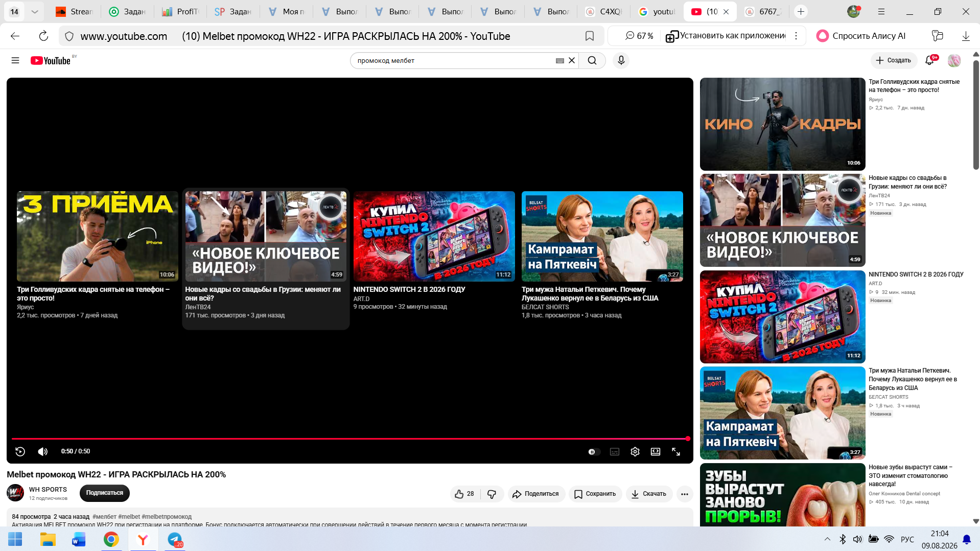This screenshot has width=980, height=551.
Task: Open sidebar КИНО КАДРЫ video thumbnail
Action: [783, 124]
